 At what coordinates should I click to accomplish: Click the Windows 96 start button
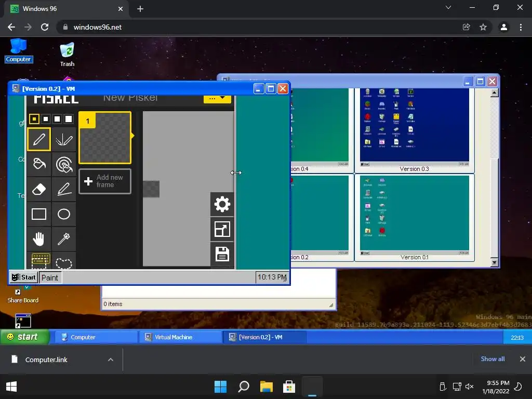coord(25,337)
